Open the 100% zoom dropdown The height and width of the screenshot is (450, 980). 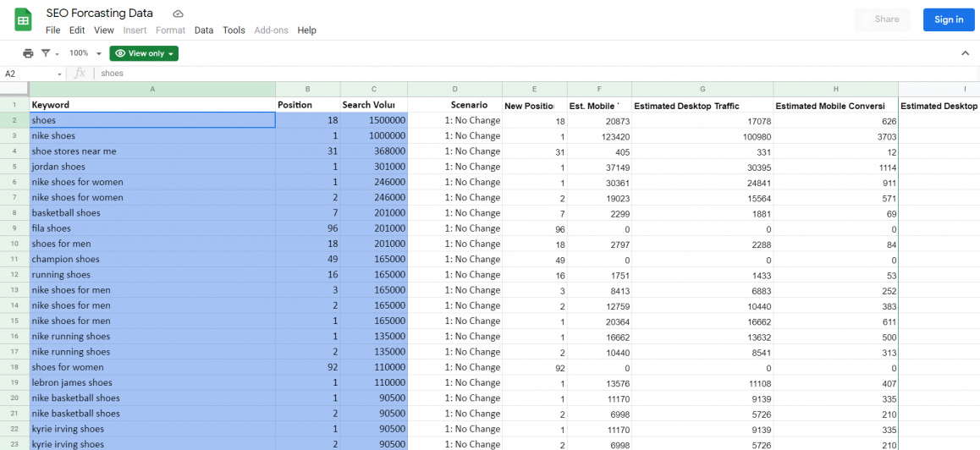(85, 53)
